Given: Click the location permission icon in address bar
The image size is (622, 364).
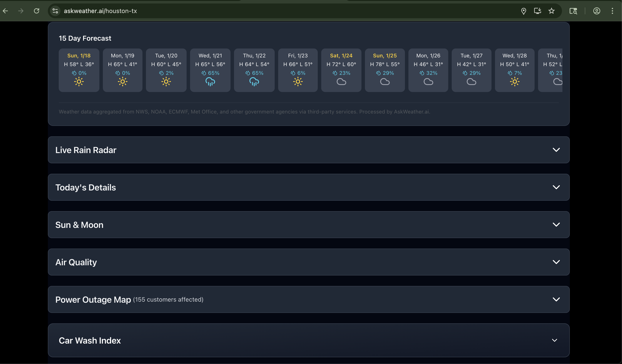Looking at the screenshot, I should (524, 11).
